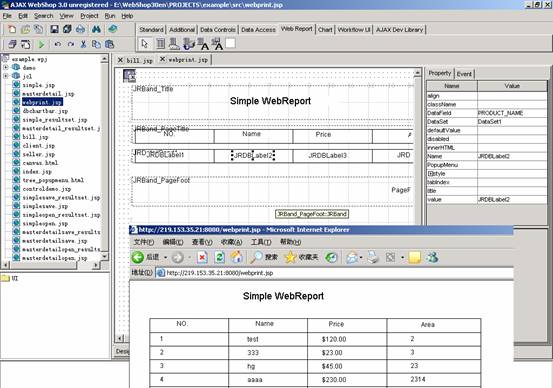Switch to the Data Controls tab

click(x=218, y=30)
